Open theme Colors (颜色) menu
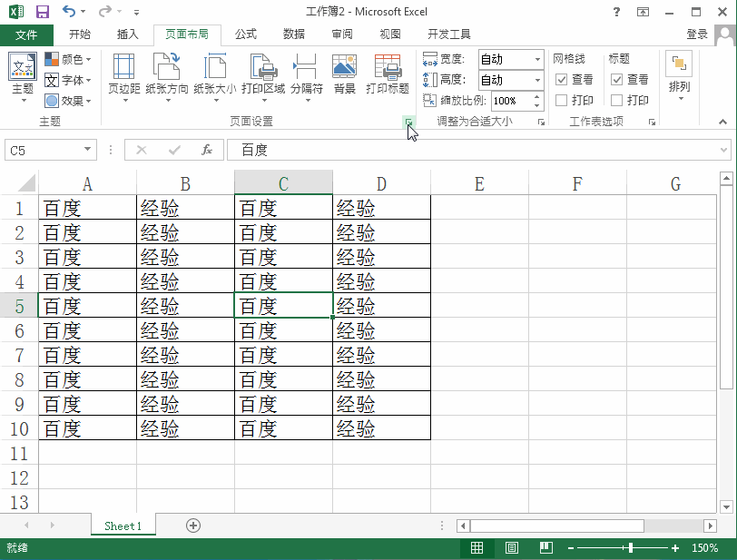The width and height of the screenshot is (737, 560). 68,59
